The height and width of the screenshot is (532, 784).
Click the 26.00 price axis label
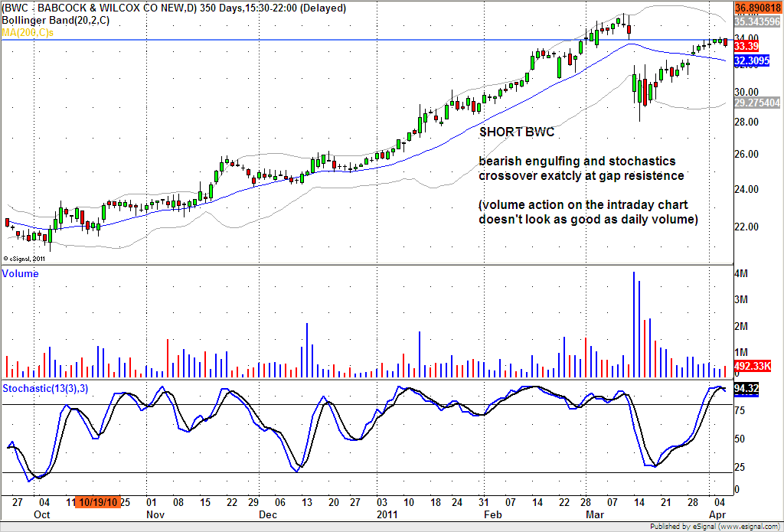[746, 155]
